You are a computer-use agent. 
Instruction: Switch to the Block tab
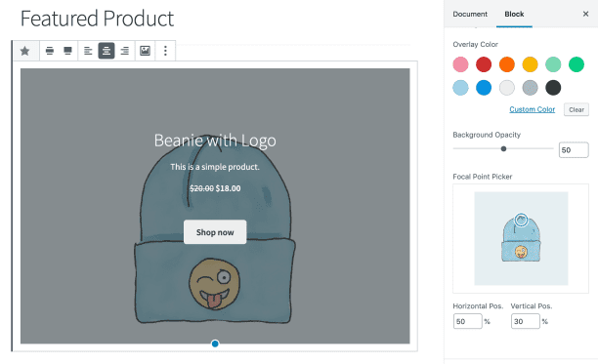tap(514, 14)
